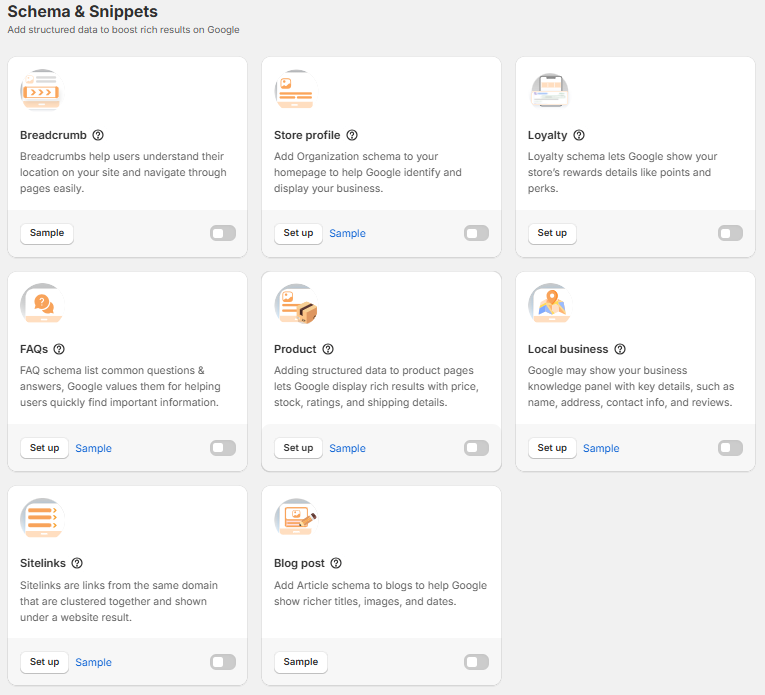
Task: Click the Local business map pin illustration
Action: pyautogui.click(x=549, y=304)
